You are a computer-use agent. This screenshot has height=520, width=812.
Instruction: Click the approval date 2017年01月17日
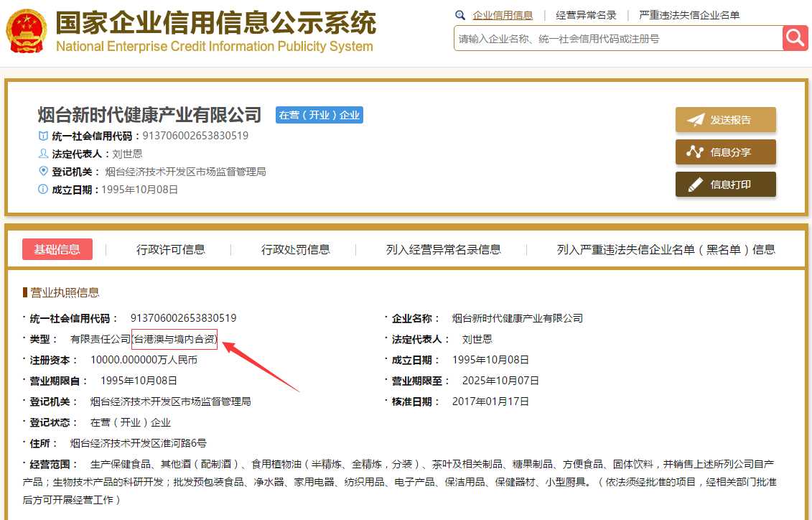490,401
